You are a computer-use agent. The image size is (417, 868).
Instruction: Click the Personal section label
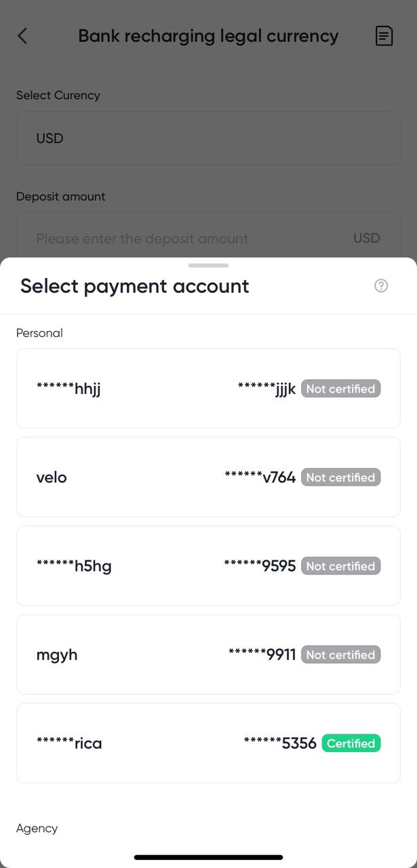(x=39, y=333)
